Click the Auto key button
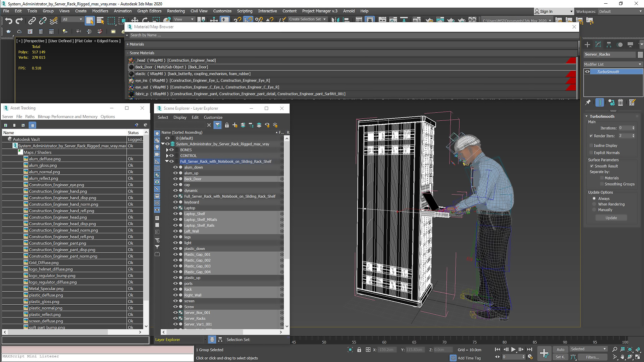The image size is (644, 362). point(560,350)
